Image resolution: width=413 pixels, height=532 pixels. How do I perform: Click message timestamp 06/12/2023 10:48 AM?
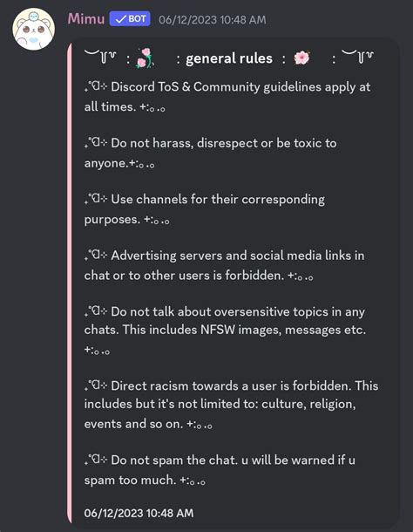213,20
